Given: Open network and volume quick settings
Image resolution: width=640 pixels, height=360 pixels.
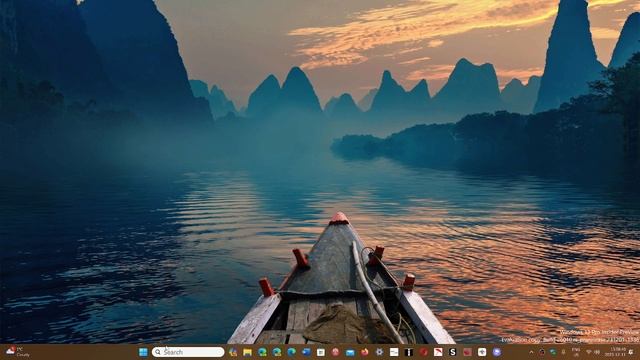Looking at the screenshot, I should pos(593,352).
